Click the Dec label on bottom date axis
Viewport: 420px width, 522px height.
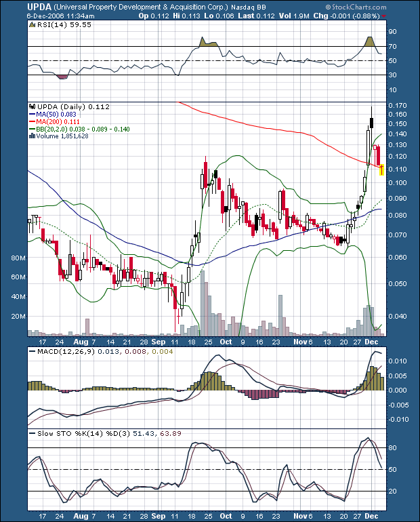(371, 516)
